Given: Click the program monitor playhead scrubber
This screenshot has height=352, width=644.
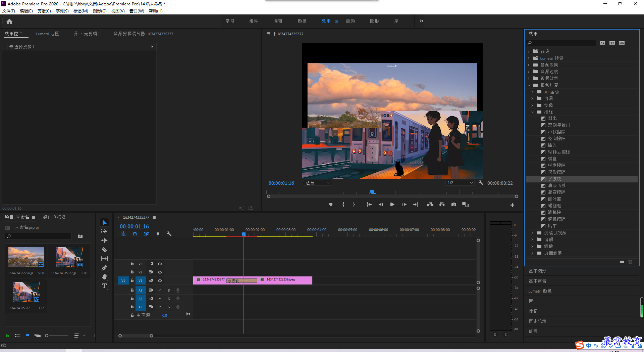Looking at the screenshot, I should click(x=372, y=192).
